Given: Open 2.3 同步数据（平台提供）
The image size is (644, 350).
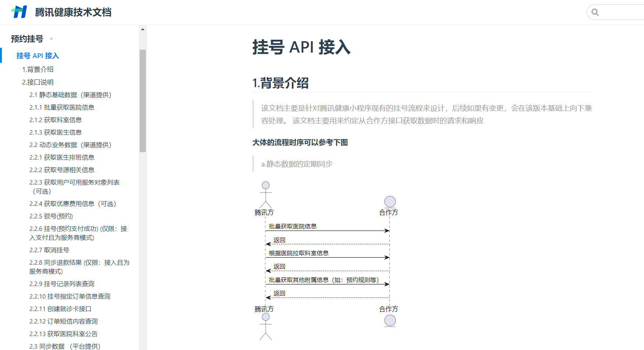Looking at the screenshot, I should pyautogui.click(x=65, y=346).
